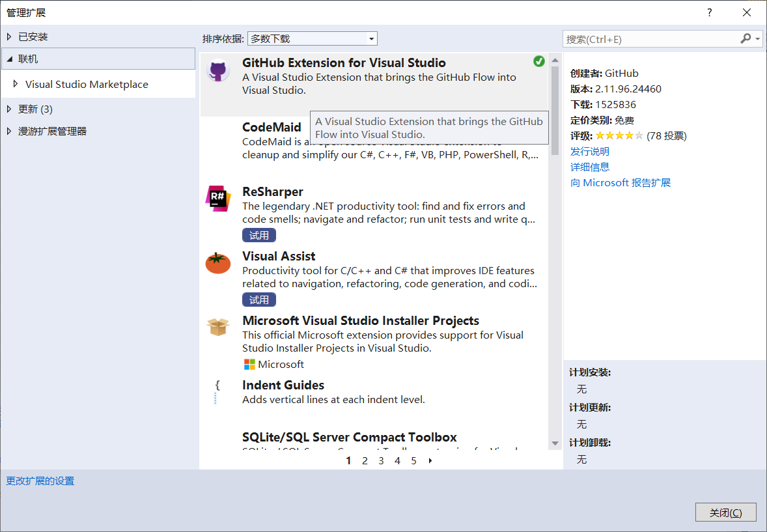
Task: Click the version 2.11.96.24460 text
Action: (x=628, y=89)
